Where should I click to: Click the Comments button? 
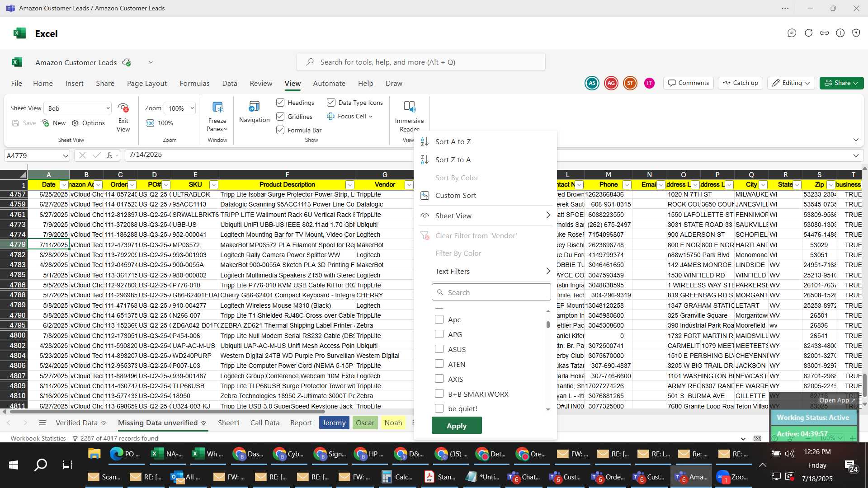(x=689, y=83)
